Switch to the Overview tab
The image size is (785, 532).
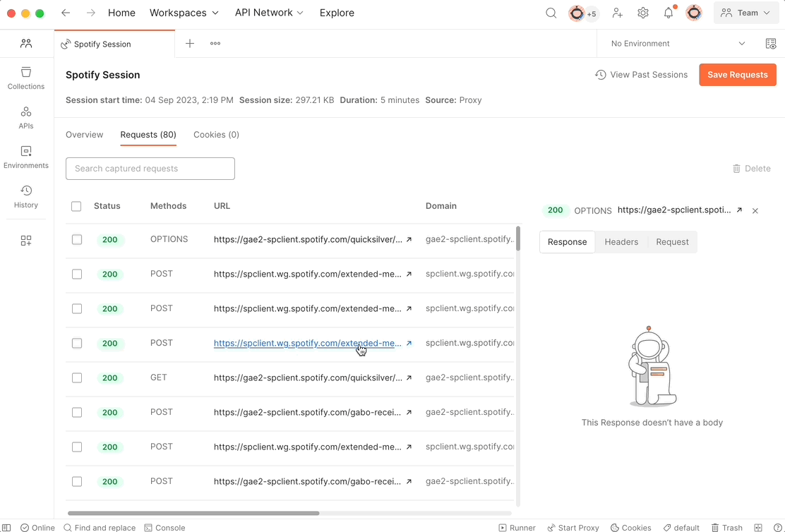(x=85, y=135)
